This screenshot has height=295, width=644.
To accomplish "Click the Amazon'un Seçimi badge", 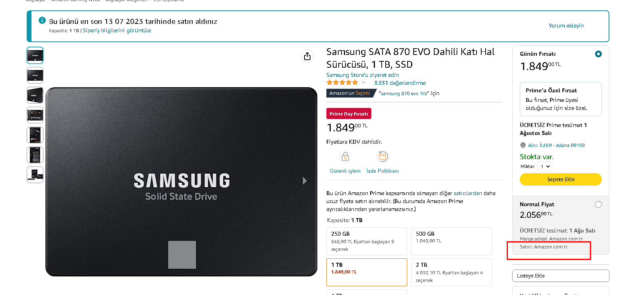I will pyautogui.click(x=350, y=93).
